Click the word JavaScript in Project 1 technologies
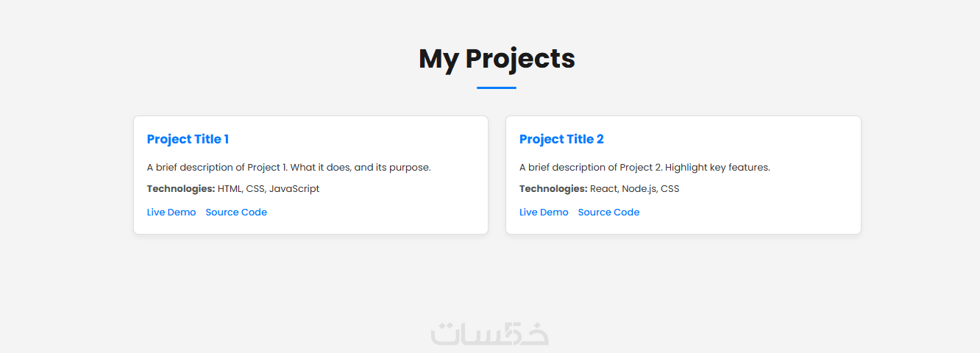This screenshot has width=980, height=353. coord(294,189)
